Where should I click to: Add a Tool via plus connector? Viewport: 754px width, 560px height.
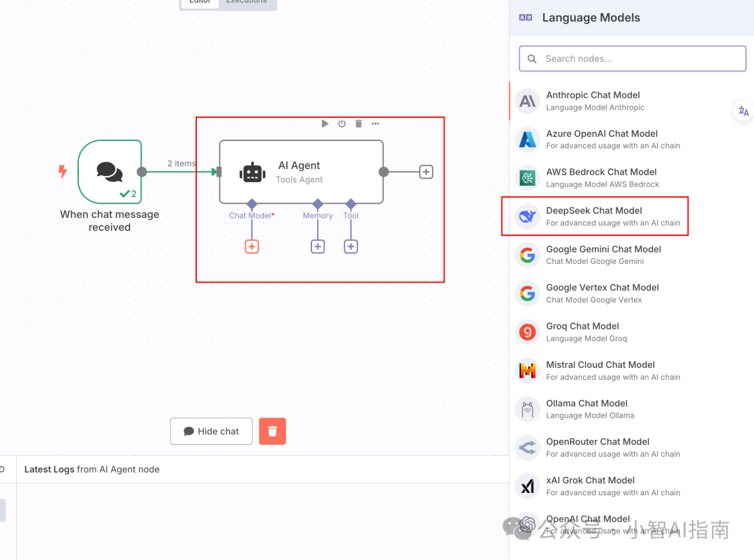pos(351,246)
